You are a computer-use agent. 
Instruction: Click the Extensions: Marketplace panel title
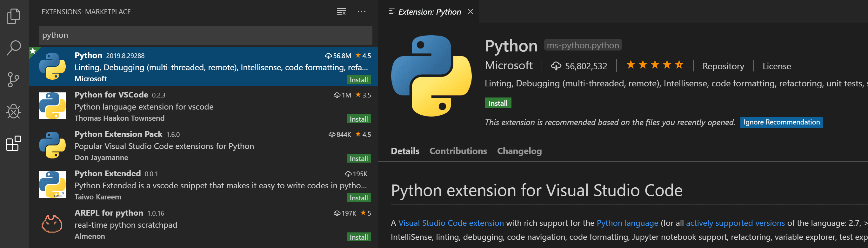pos(86,12)
